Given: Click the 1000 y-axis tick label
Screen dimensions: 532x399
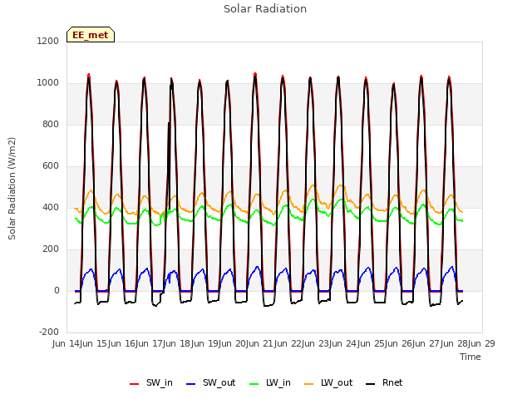Looking at the screenshot, I should [x=48, y=83].
